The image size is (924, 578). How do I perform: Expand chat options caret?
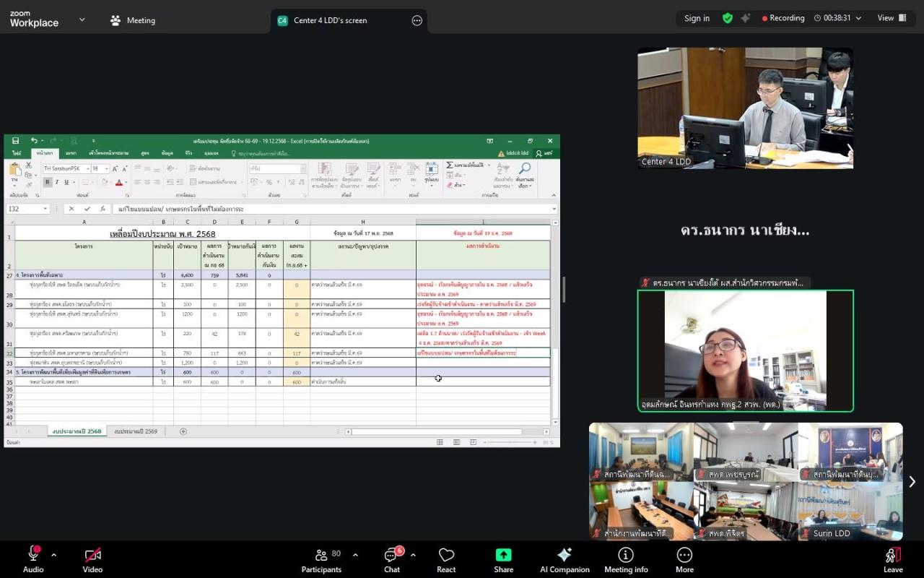pyautogui.click(x=413, y=555)
